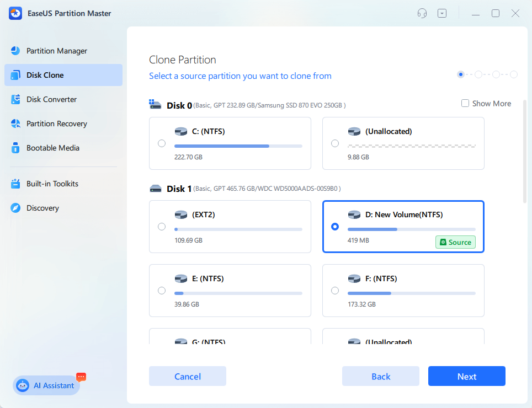This screenshot has height=408, width=532.
Task: Select the C: (NTFS) partition radio button
Action: [162, 143]
